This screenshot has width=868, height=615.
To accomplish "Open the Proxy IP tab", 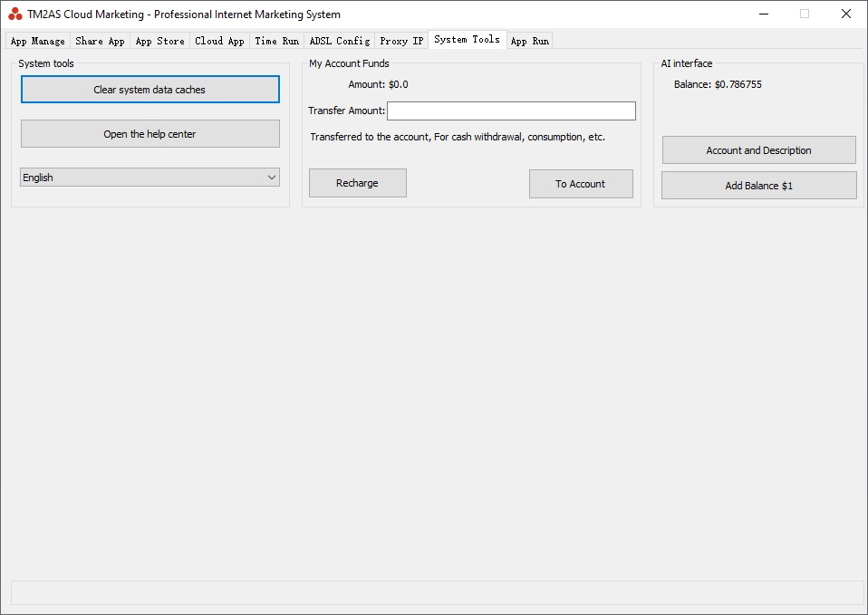I will (x=401, y=41).
